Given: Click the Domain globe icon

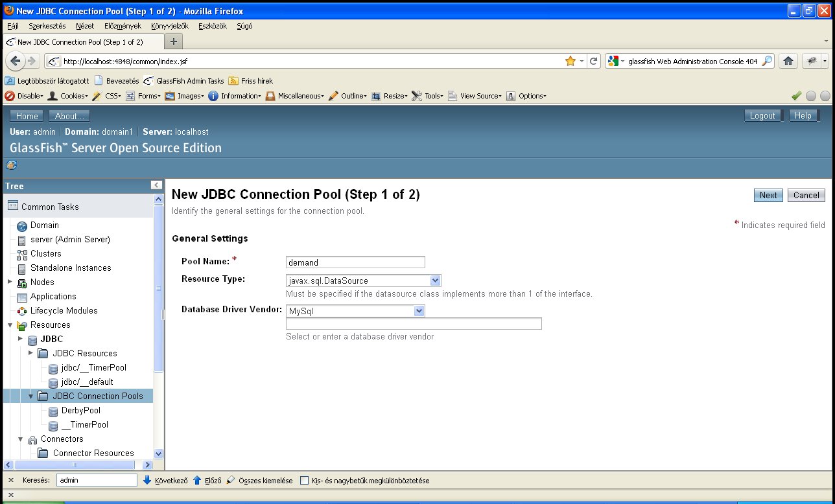Looking at the screenshot, I should click(x=22, y=225).
